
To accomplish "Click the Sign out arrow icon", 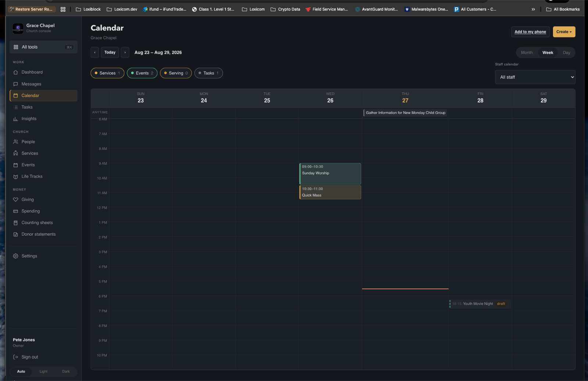I will (x=15, y=357).
